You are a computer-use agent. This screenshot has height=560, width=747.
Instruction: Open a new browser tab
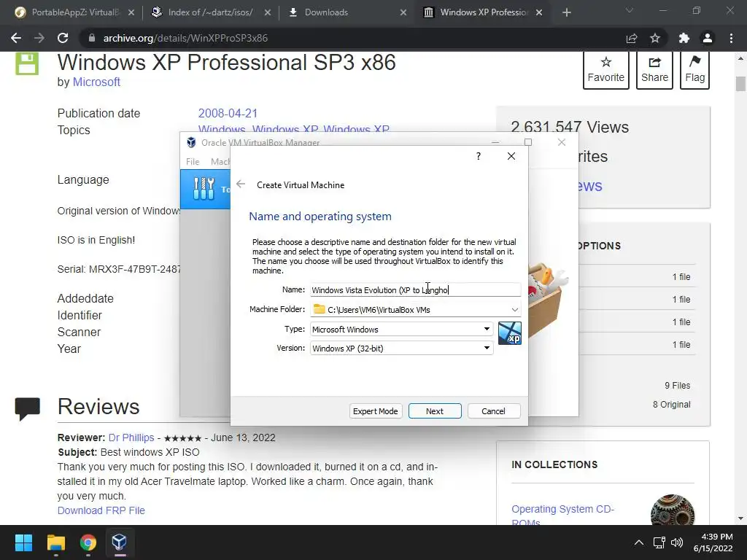[566, 12]
